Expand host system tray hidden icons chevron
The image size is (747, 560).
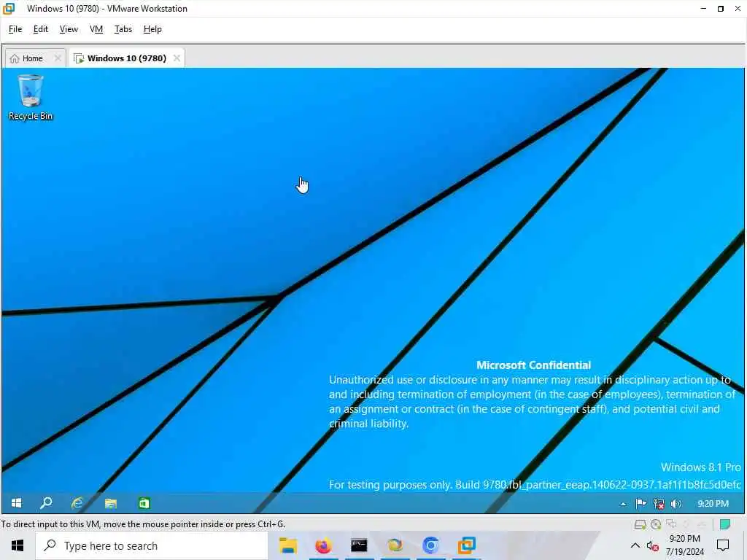635,545
